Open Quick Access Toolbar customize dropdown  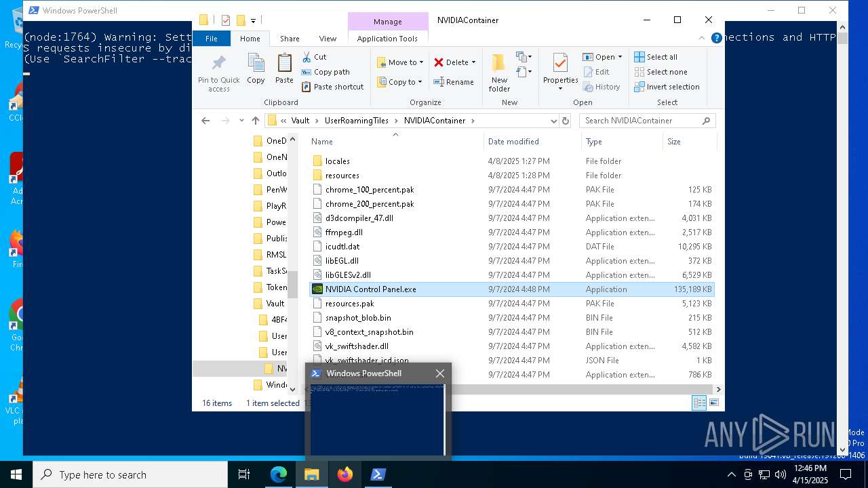point(253,20)
